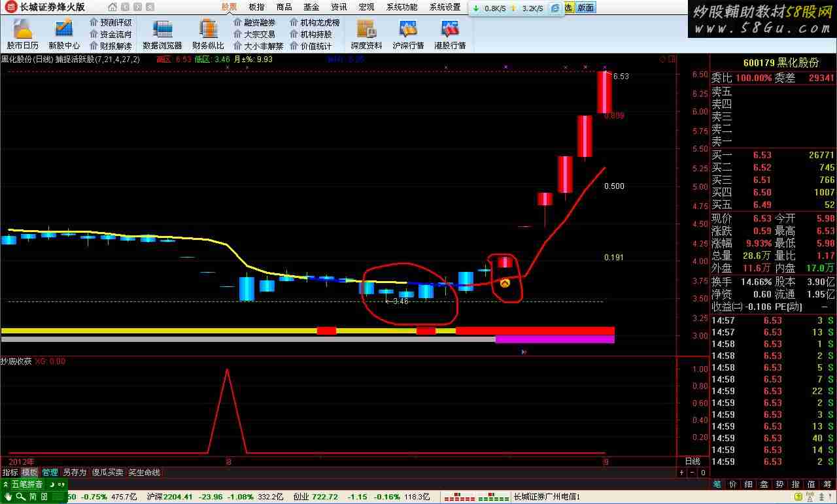The width and height of the screenshot is (837, 504).
Task: Open 大小非解禁 share unlock info
Action: (x=258, y=46)
